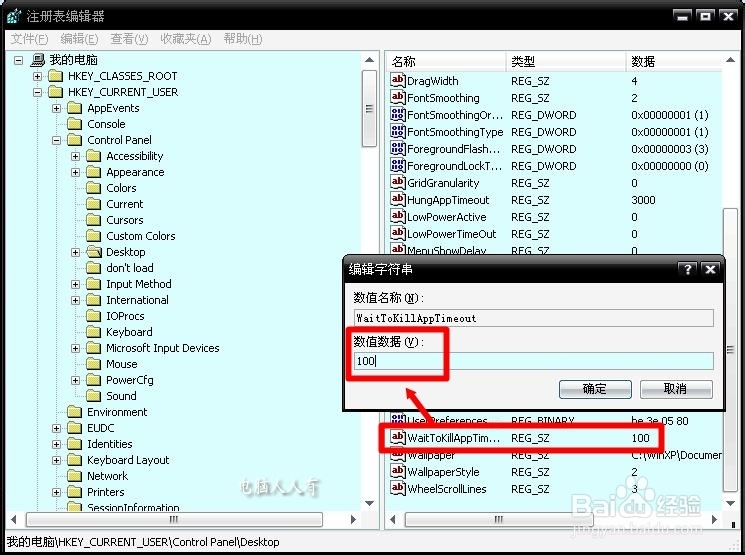The width and height of the screenshot is (745, 555).
Task: Select the Network folder icon
Action: click(x=75, y=476)
